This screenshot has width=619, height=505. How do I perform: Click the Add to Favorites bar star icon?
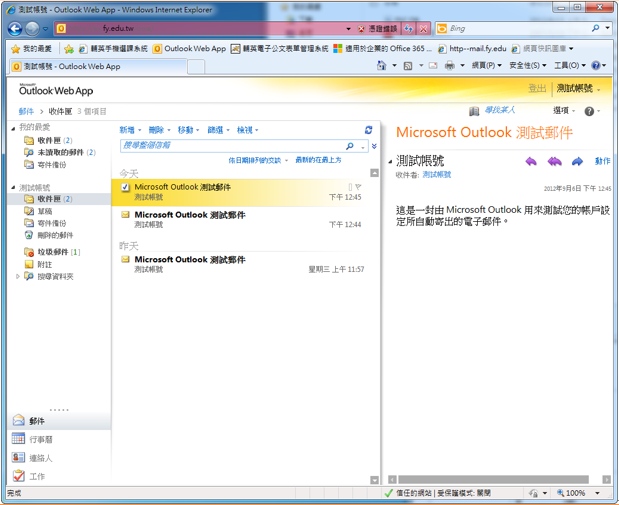(69, 49)
